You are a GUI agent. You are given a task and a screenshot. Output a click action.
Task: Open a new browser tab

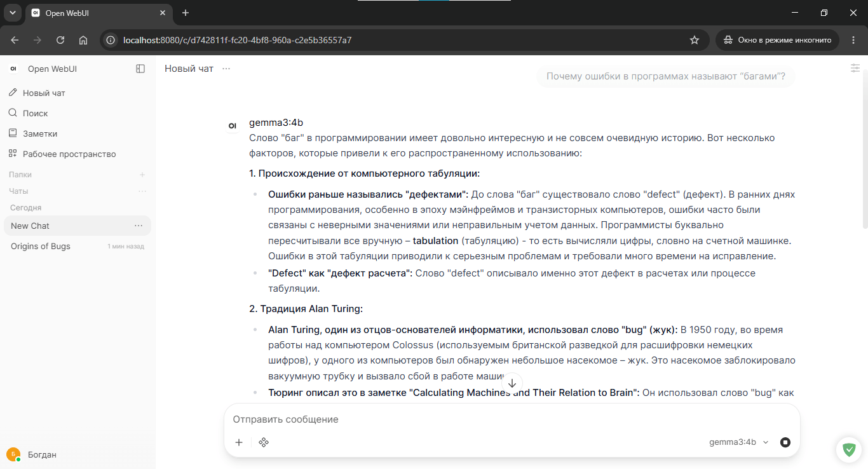point(186,13)
